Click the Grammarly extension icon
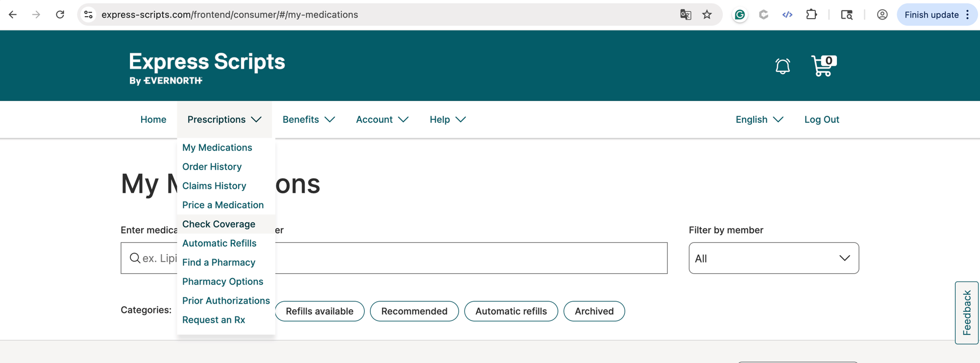This screenshot has height=363, width=980. tap(739, 15)
